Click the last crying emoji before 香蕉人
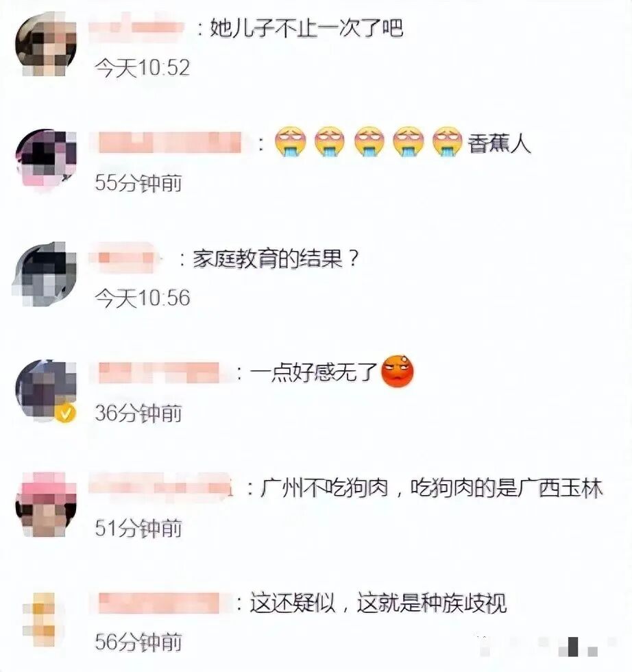Image resolution: width=632 pixels, height=672 pixels. coord(448,141)
